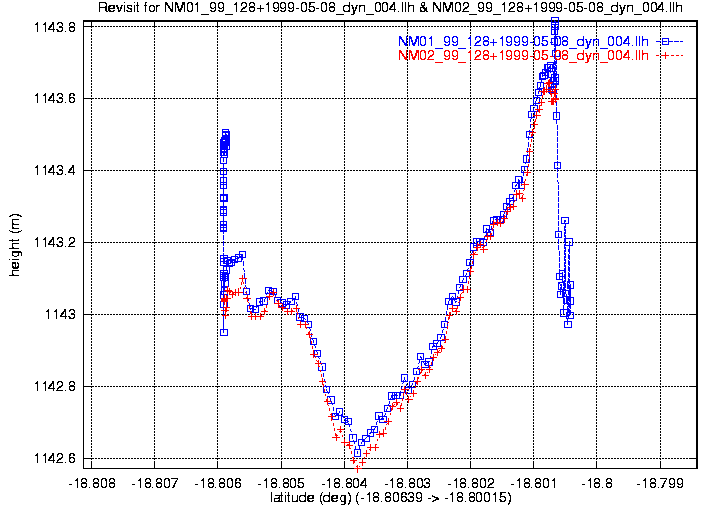Click the plus legend marker for NM02
This screenshot has width=721, height=505.
click(665, 56)
